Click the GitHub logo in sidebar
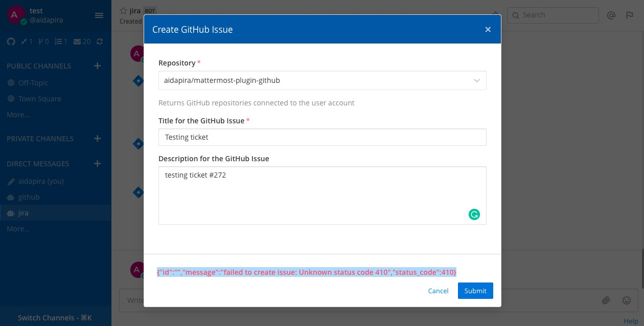The height and width of the screenshot is (326, 644). pyautogui.click(x=11, y=41)
